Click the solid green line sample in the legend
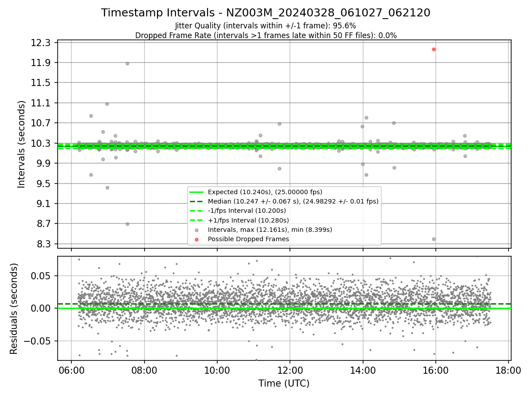The image size is (532, 399). click(196, 192)
